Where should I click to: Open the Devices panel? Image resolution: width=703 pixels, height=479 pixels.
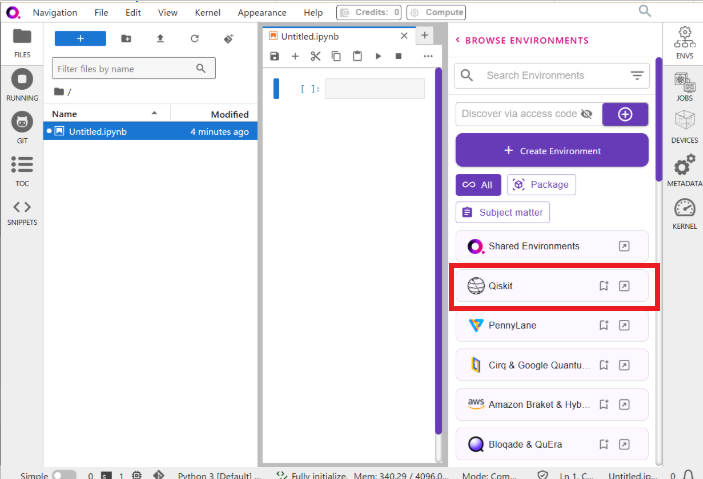coord(685,126)
